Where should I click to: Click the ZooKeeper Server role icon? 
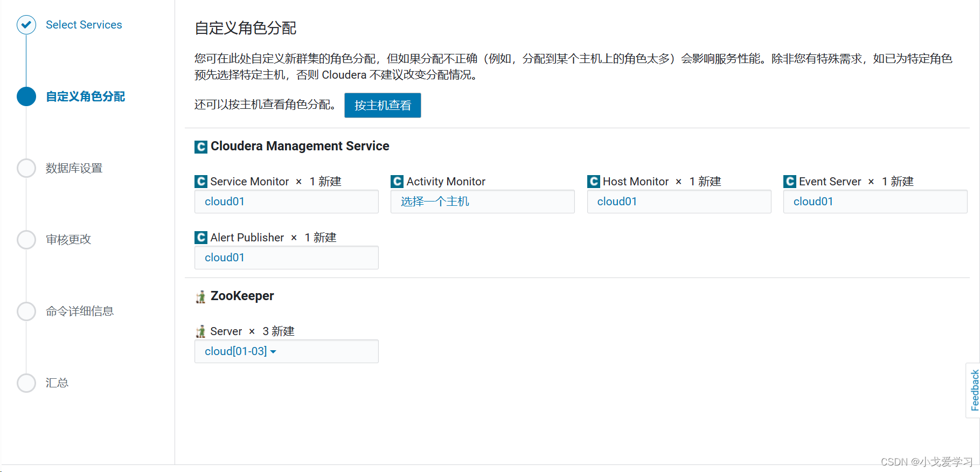pyautogui.click(x=201, y=331)
